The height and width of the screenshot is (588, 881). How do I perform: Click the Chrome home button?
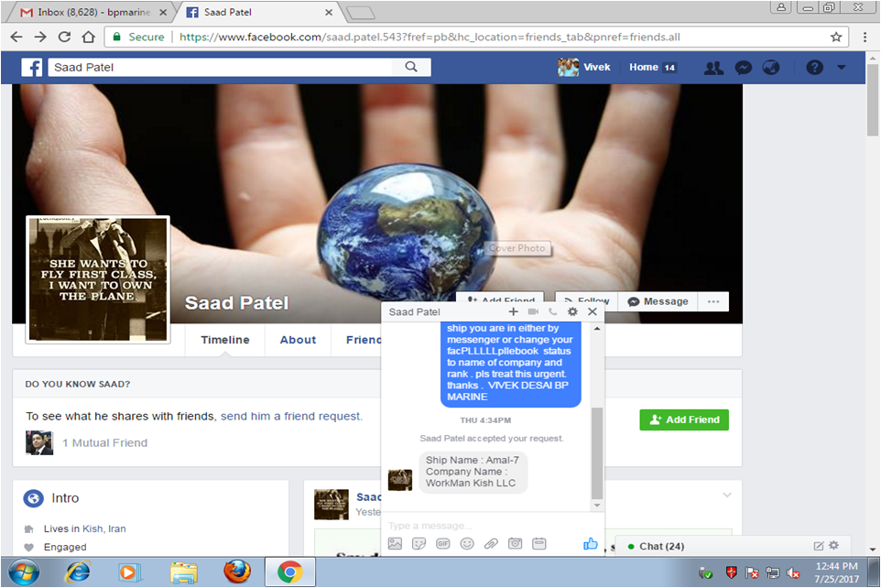pos(88,37)
